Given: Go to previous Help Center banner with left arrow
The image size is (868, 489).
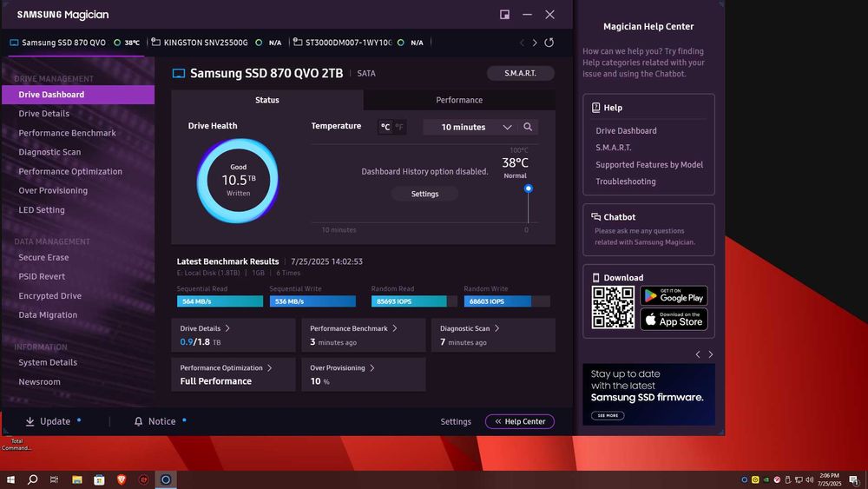Looking at the screenshot, I should 698,354.
